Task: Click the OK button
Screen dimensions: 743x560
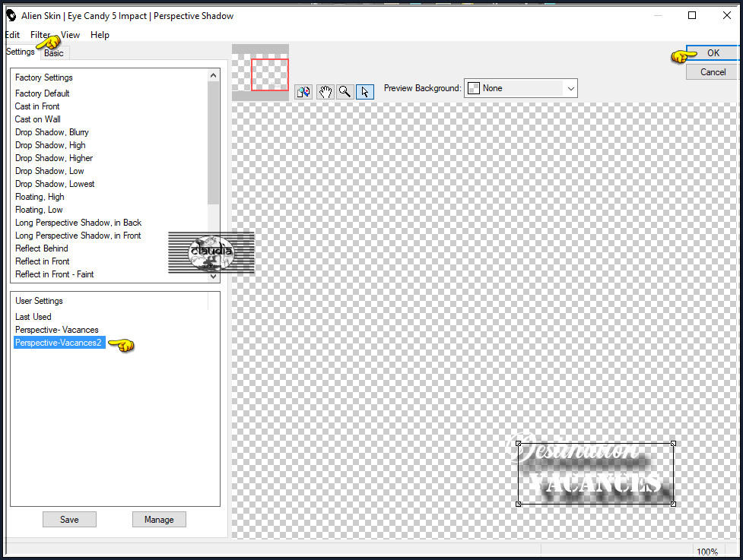Action: pos(713,53)
